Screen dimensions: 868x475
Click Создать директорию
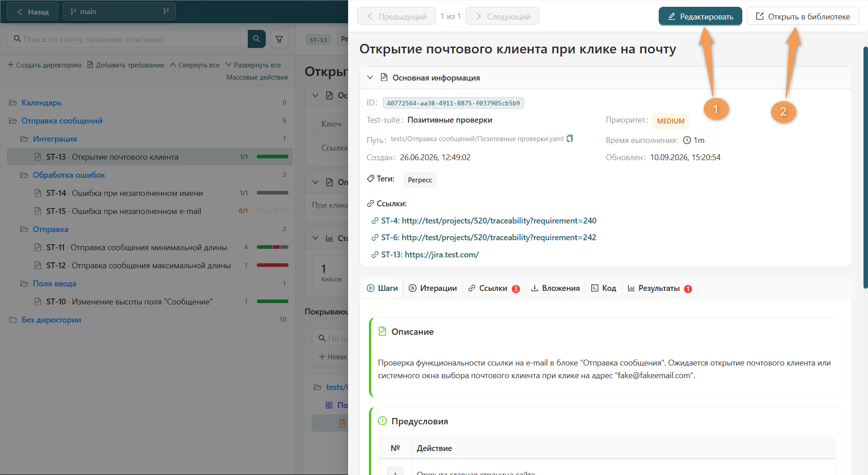point(44,65)
